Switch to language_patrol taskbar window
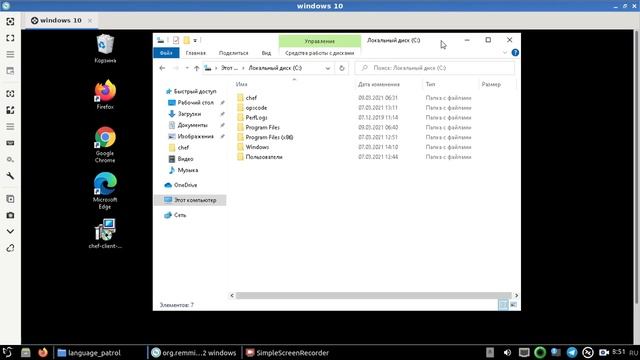This screenshot has height=360, width=640. [89, 353]
